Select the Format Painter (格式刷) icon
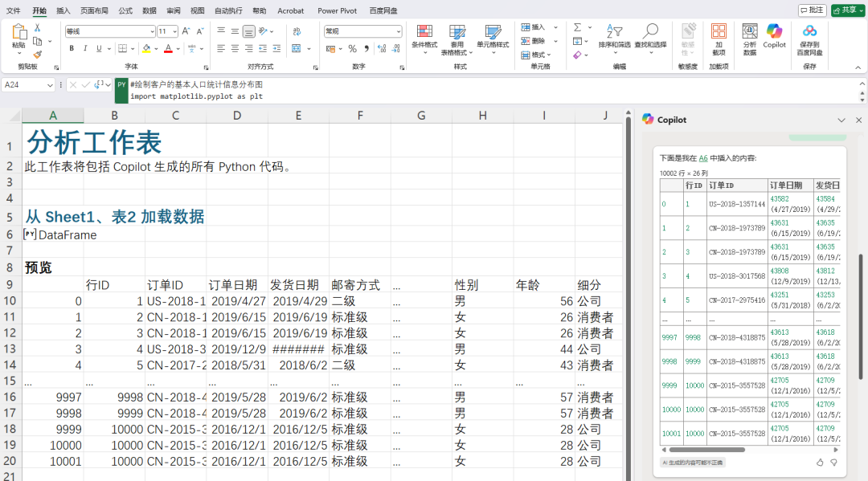This screenshot has height=481, width=868. [x=38, y=55]
